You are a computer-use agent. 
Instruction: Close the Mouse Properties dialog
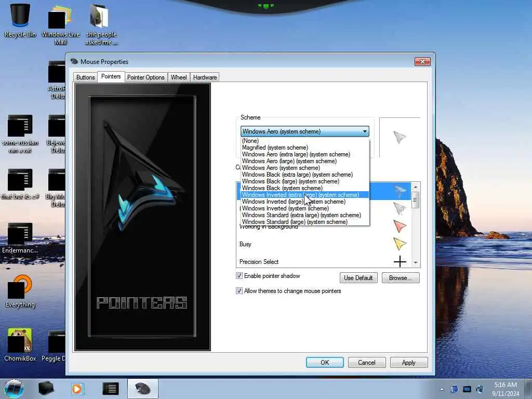click(x=422, y=61)
